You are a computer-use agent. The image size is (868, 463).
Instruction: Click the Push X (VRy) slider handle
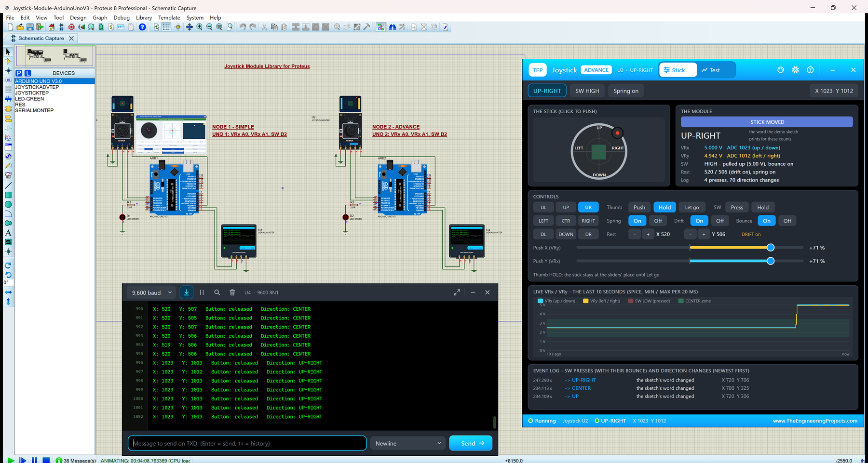tap(771, 248)
